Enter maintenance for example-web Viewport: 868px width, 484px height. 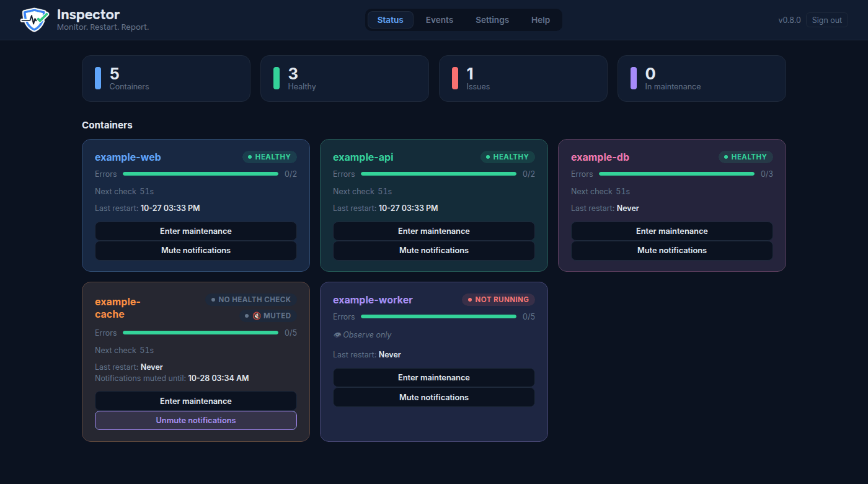tap(196, 231)
